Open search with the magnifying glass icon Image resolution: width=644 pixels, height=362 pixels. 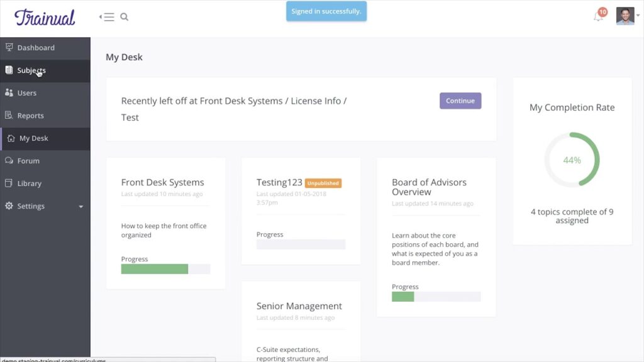(124, 17)
